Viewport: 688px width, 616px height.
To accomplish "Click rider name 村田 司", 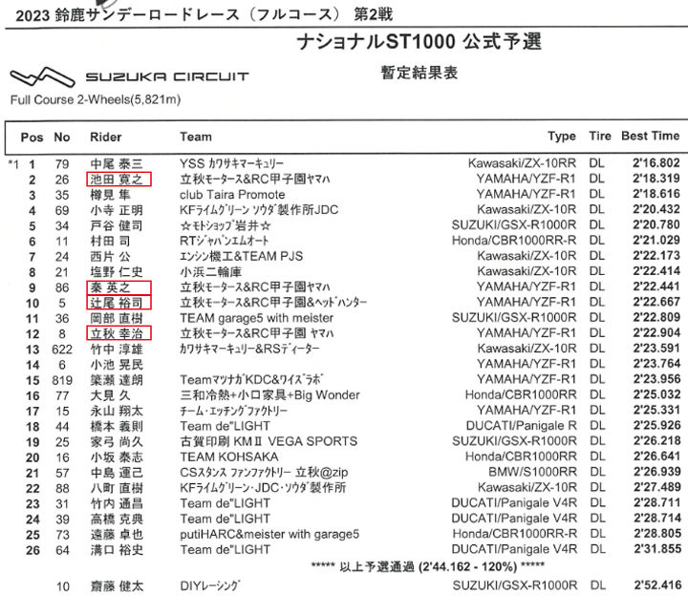I will pyautogui.click(x=110, y=241).
